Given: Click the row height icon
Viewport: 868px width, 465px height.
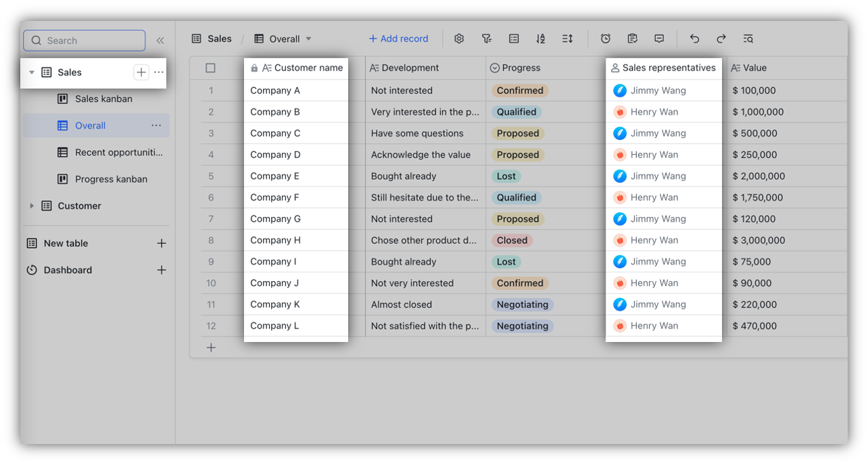Looking at the screenshot, I should [567, 39].
